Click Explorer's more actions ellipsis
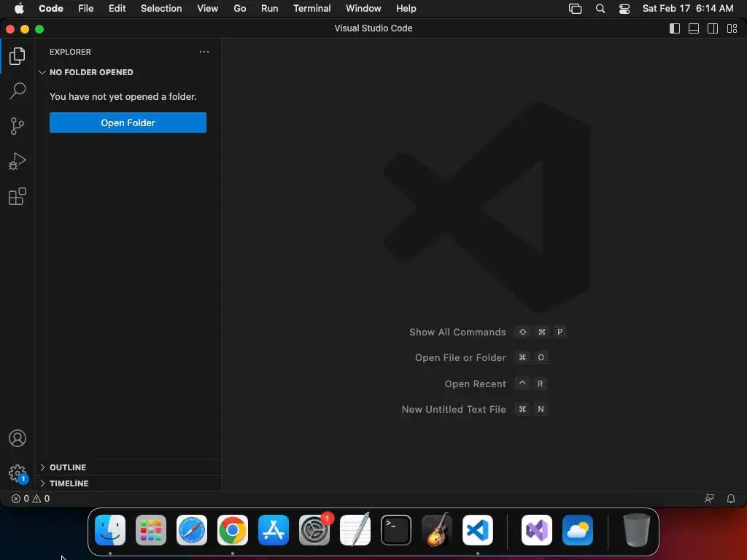Image resolution: width=747 pixels, height=560 pixels. coord(204,52)
